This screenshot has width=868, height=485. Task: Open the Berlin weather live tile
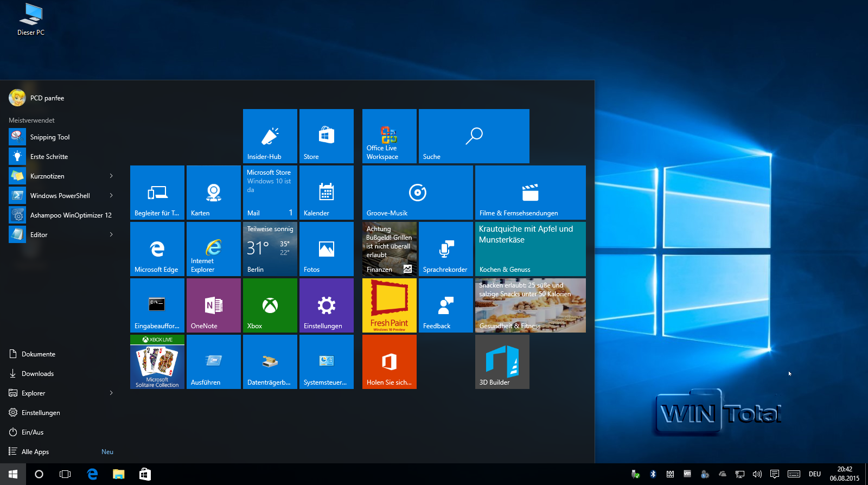(270, 248)
